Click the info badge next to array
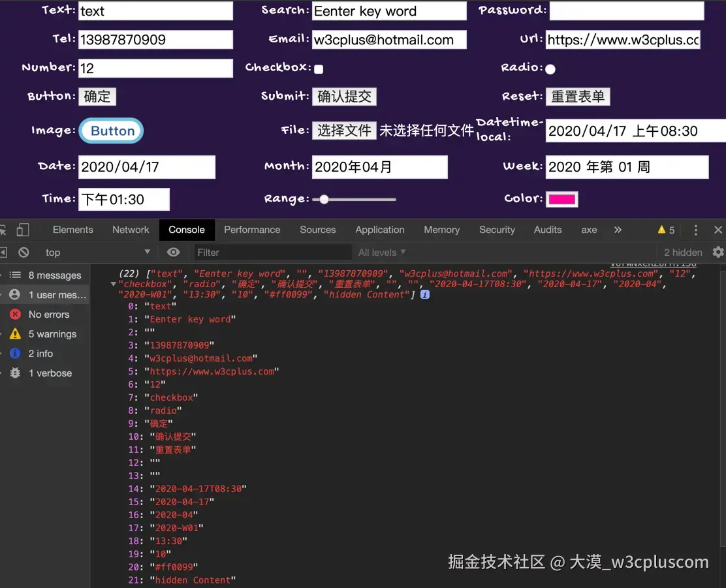The image size is (726, 588). [x=424, y=294]
